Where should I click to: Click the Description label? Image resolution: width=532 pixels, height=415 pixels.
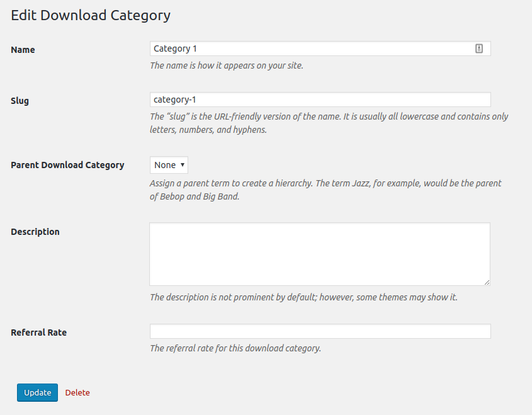tap(35, 232)
